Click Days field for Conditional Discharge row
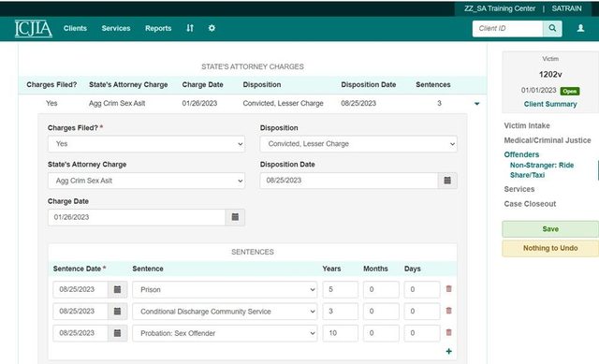 [x=422, y=312]
